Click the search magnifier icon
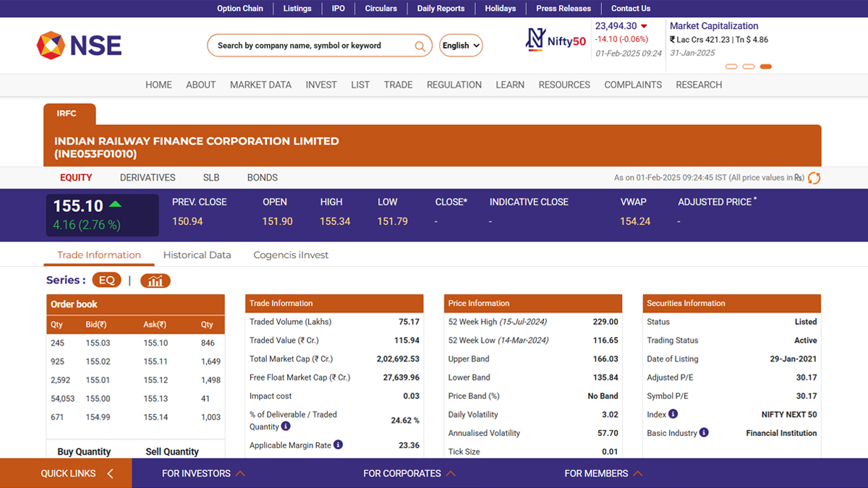 420,46
